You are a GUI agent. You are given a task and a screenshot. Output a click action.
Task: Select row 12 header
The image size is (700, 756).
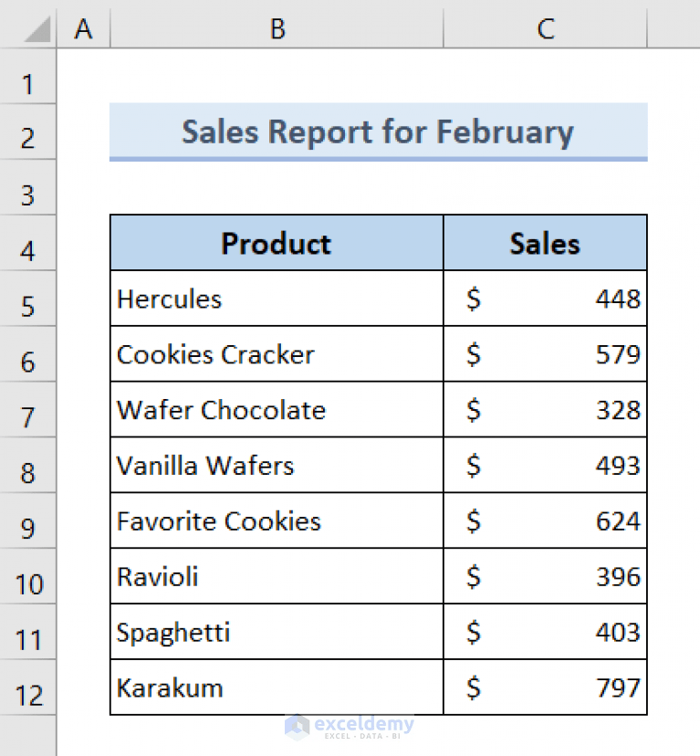tap(27, 696)
